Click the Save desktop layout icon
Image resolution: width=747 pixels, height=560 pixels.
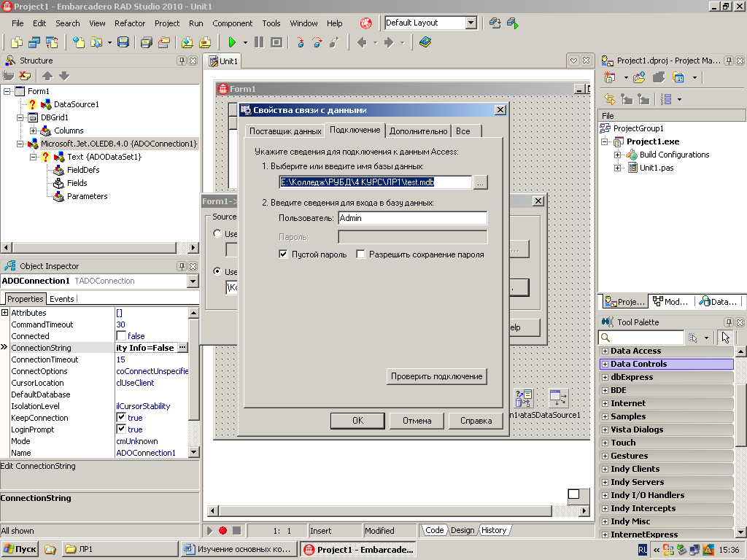[495, 23]
